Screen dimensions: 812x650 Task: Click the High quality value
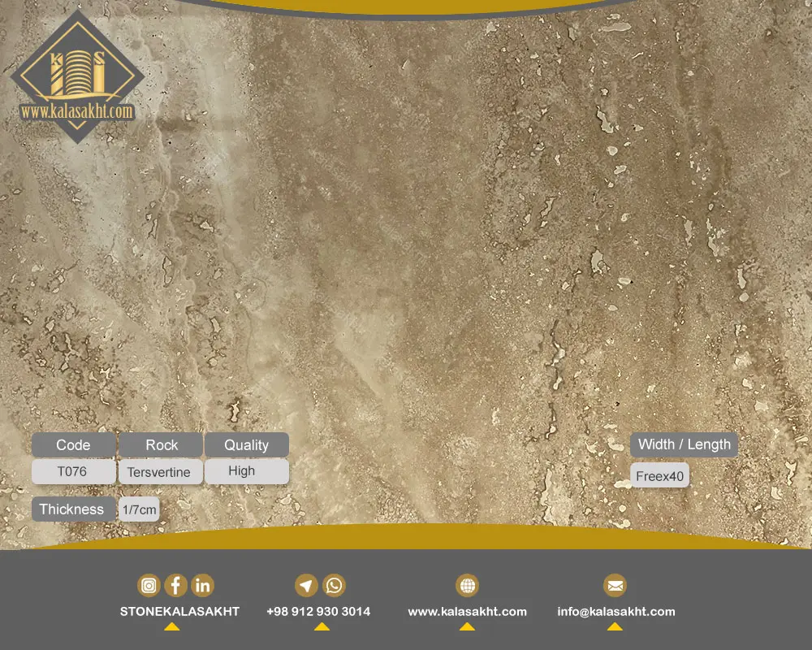(247, 471)
